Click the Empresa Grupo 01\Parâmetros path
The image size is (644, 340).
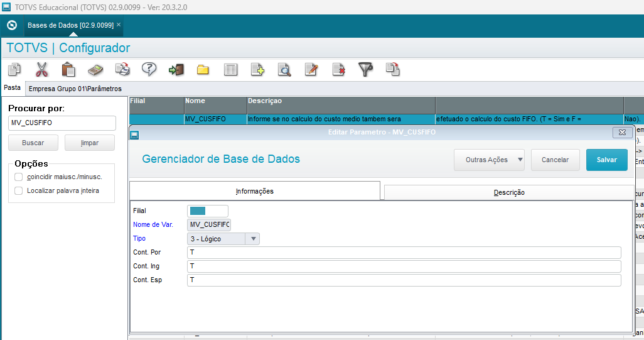point(75,89)
